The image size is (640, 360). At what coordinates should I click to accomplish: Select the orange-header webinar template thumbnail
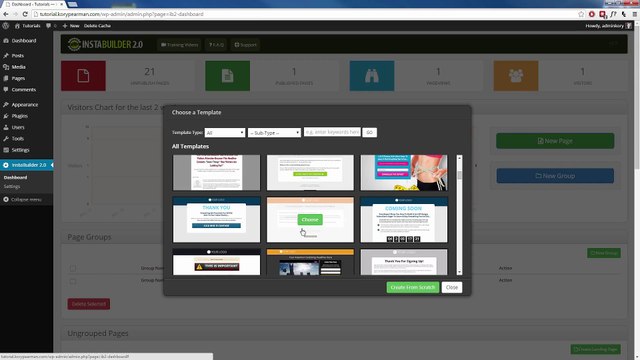(310, 262)
